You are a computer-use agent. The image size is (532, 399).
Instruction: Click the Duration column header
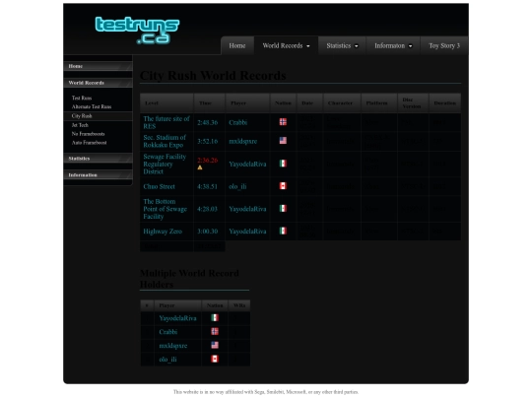pos(444,103)
